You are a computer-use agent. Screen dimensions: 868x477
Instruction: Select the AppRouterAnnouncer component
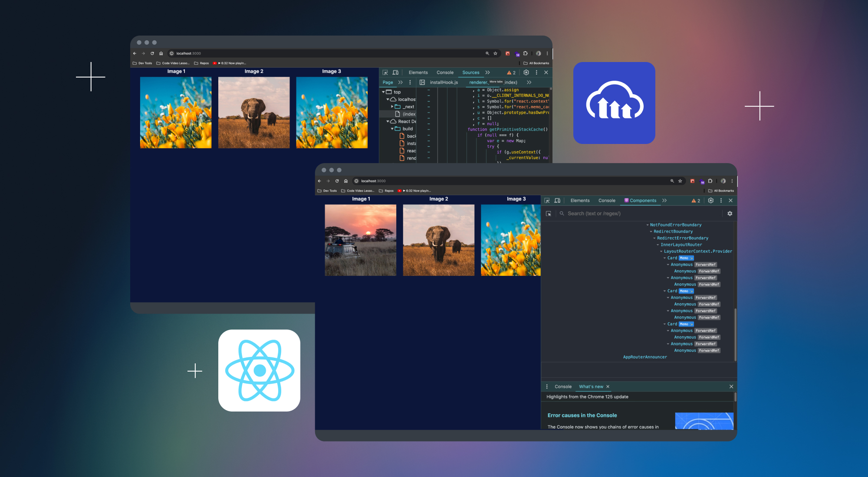pyautogui.click(x=644, y=357)
